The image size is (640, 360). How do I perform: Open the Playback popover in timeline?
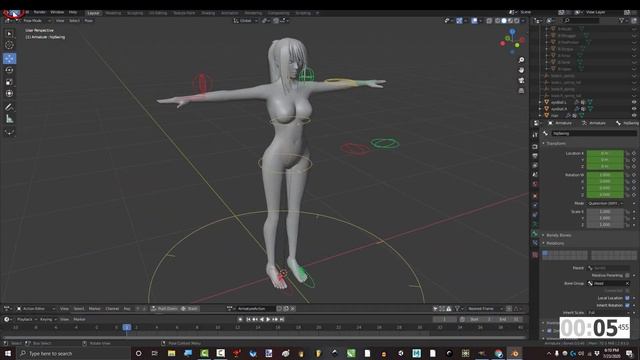click(27, 319)
